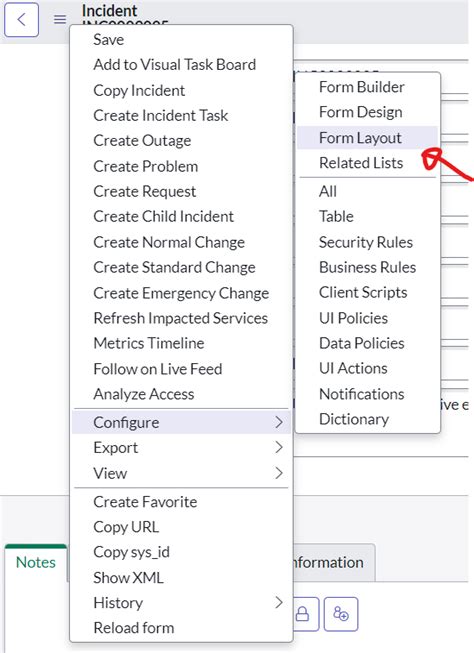Screen dimensions: 474x653
Task: Choose Create Emergency Change
Action: pos(181,293)
